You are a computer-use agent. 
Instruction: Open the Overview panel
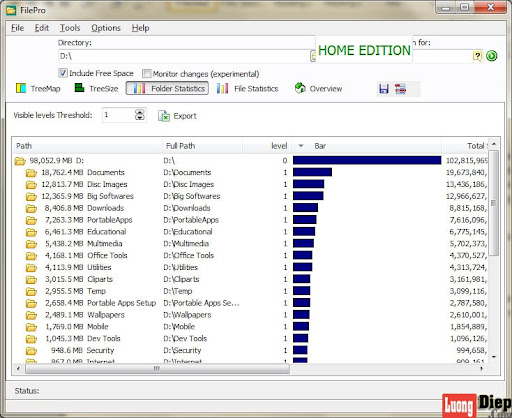(318, 88)
